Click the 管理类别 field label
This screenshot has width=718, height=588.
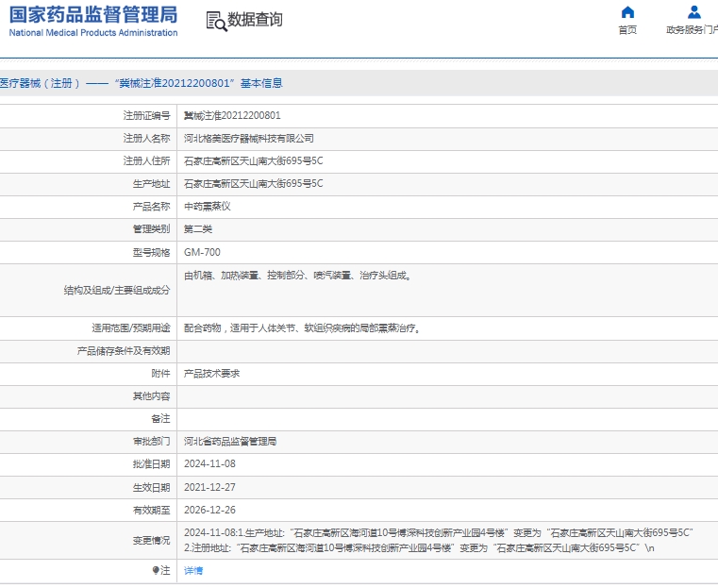pyautogui.click(x=152, y=229)
